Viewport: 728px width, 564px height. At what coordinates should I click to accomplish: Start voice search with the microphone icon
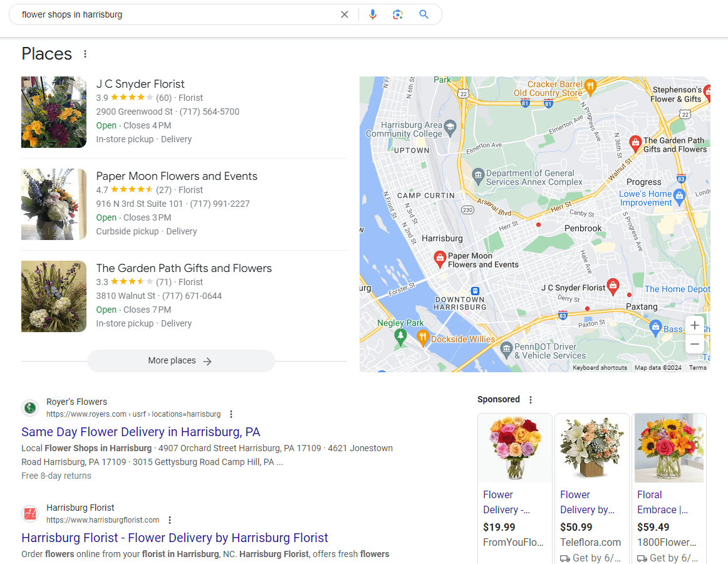[x=372, y=14]
